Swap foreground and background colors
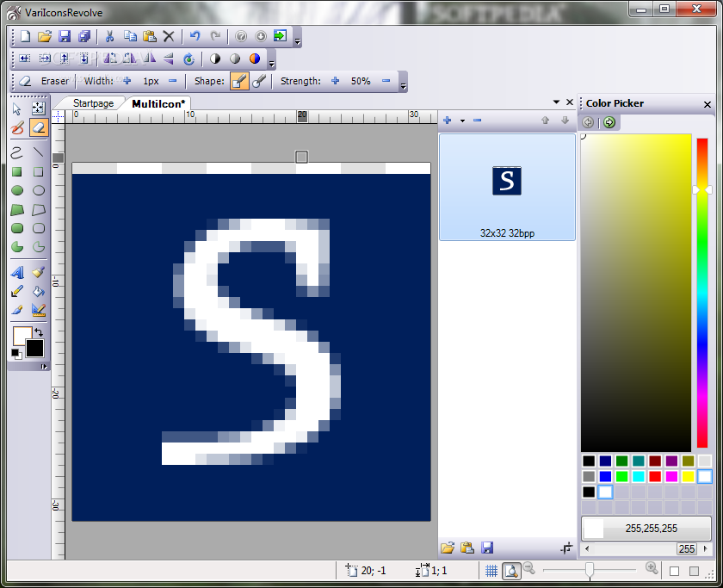The width and height of the screenshot is (723, 588). tap(39, 331)
